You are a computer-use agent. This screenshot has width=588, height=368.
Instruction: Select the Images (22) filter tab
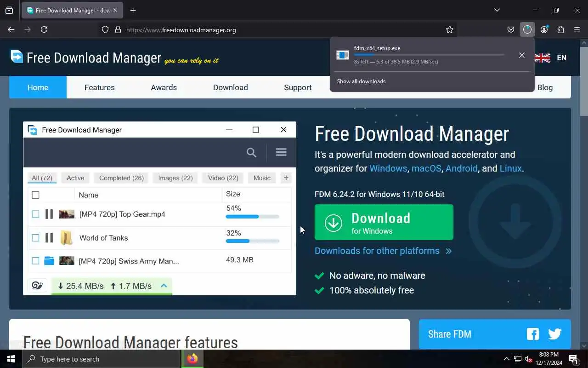pos(175,178)
